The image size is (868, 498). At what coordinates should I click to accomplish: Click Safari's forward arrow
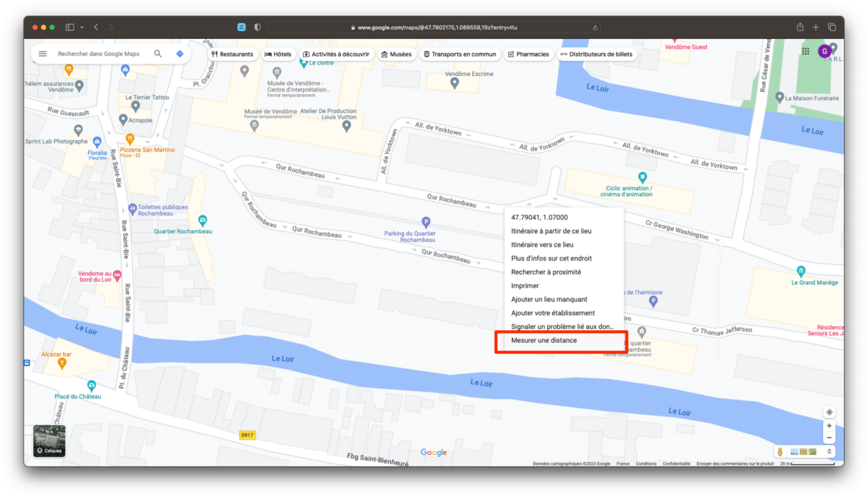pyautogui.click(x=111, y=27)
